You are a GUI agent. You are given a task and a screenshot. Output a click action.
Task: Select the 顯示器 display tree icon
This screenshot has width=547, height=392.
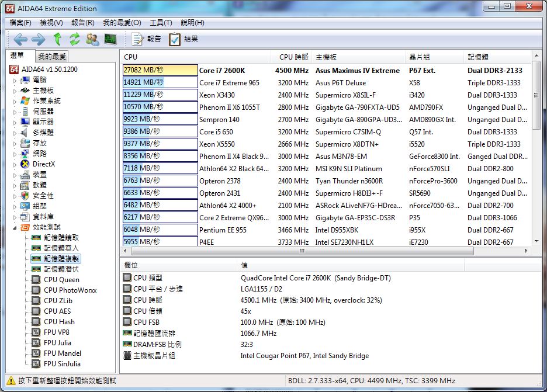click(25, 122)
